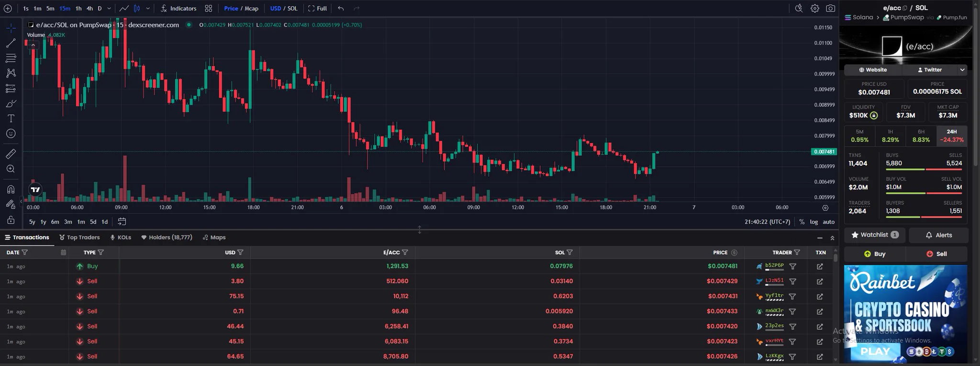
Task: Switch to the Top Traders tab
Action: [x=79, y=238]
